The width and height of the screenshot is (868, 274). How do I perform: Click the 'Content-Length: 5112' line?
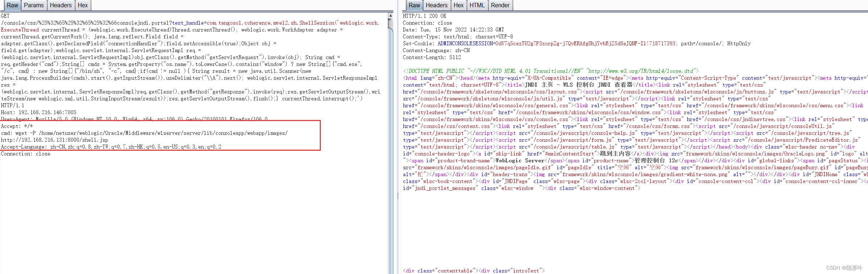click(x=432, y=57)
